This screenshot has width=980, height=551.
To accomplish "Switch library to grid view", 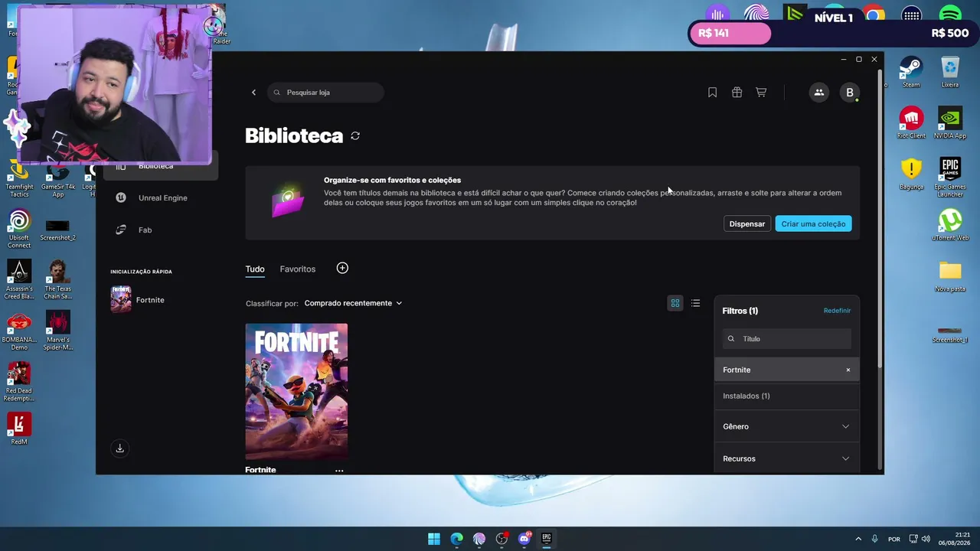I will tap(675, 303).
